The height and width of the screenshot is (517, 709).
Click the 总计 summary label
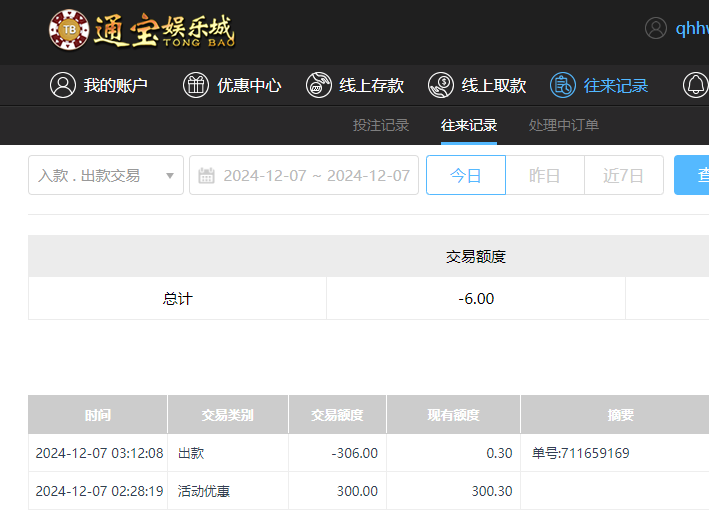177,299
